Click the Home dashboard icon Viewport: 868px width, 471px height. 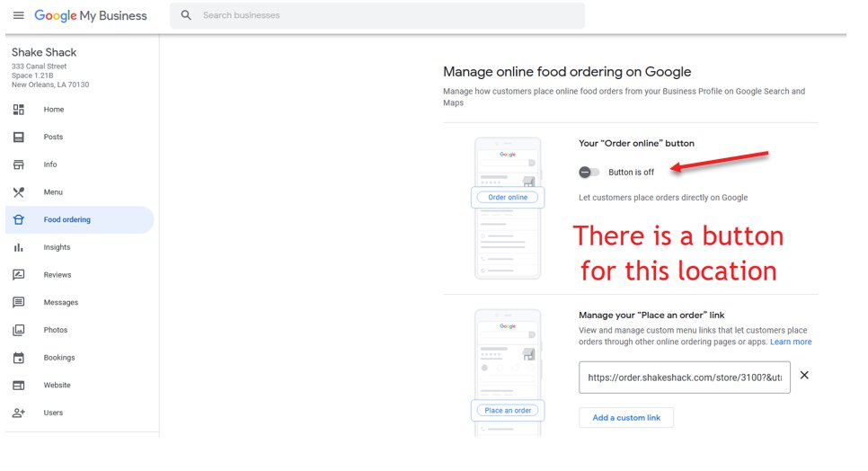19,110
